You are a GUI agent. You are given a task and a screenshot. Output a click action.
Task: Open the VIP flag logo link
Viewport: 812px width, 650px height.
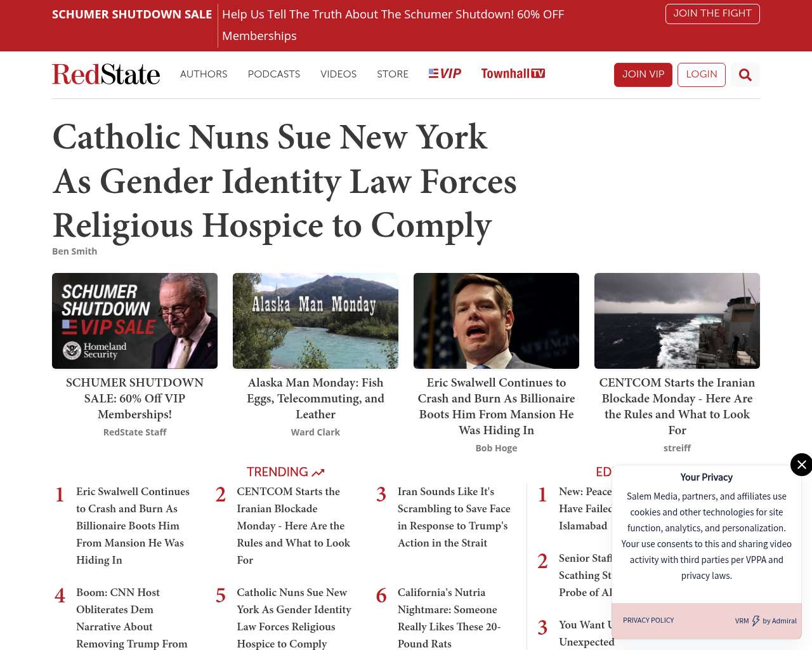(445, 74)
